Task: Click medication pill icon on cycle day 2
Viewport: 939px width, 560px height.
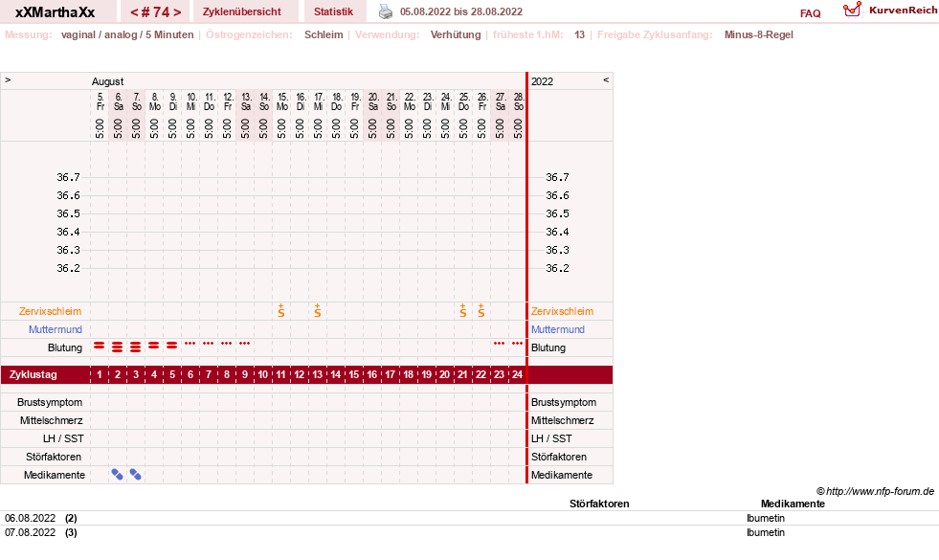Action: (118, 475)
